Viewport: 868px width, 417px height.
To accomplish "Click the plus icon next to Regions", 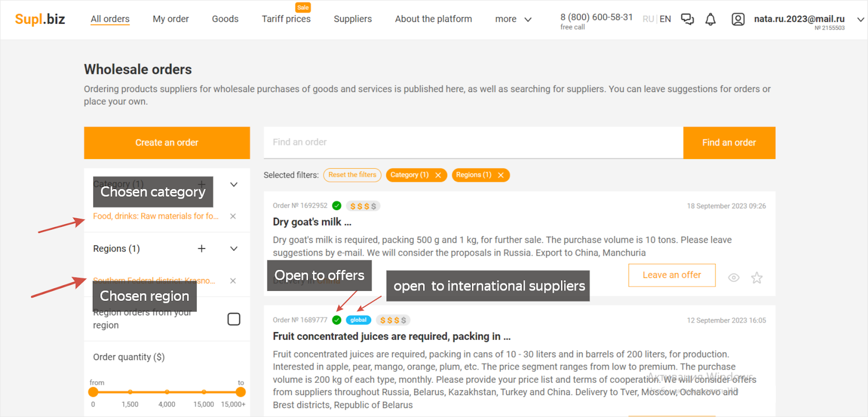I will coord(202,249).
